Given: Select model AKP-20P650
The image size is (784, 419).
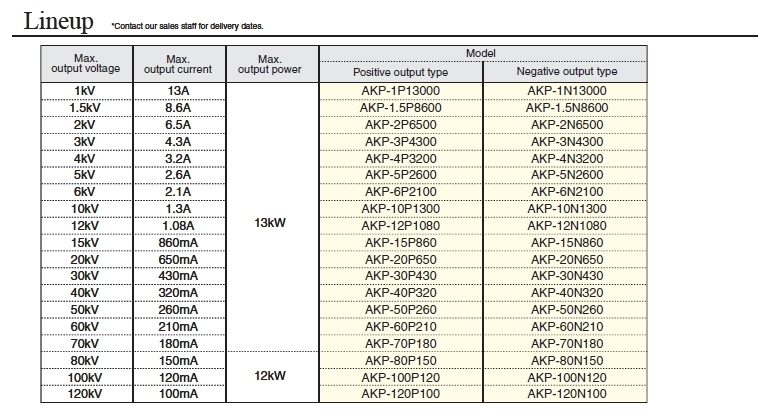Looking at the screenshot, I should [400, 260].
